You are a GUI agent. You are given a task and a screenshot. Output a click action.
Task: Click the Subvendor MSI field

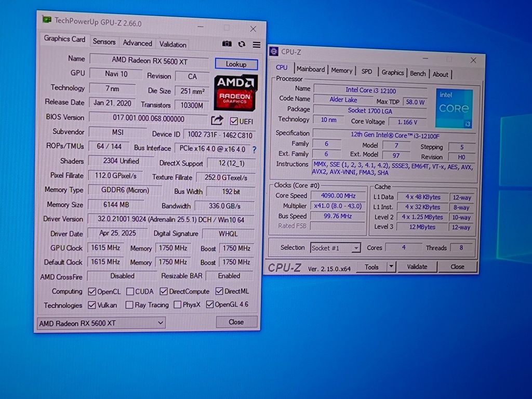tap(118, 132)
